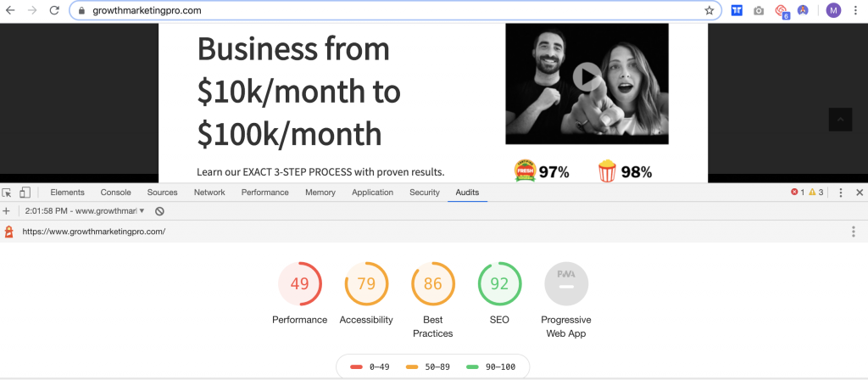Image resolution: width=868 pixels, height=380 pixels.
Task: Click the clear all audits icon
Action: point(159,211)
